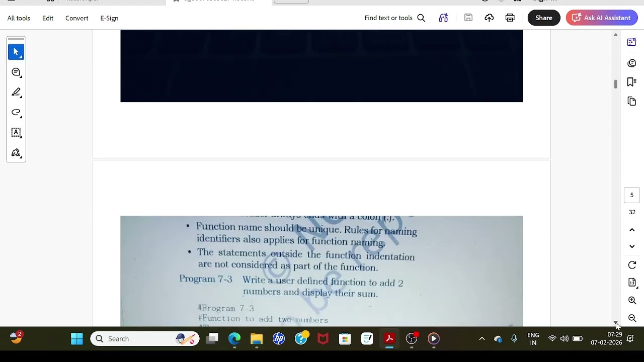Viewport: 644px width, 362px height.
Task: Select the Draw freehand tool
Action: click(x=16, y=113)
